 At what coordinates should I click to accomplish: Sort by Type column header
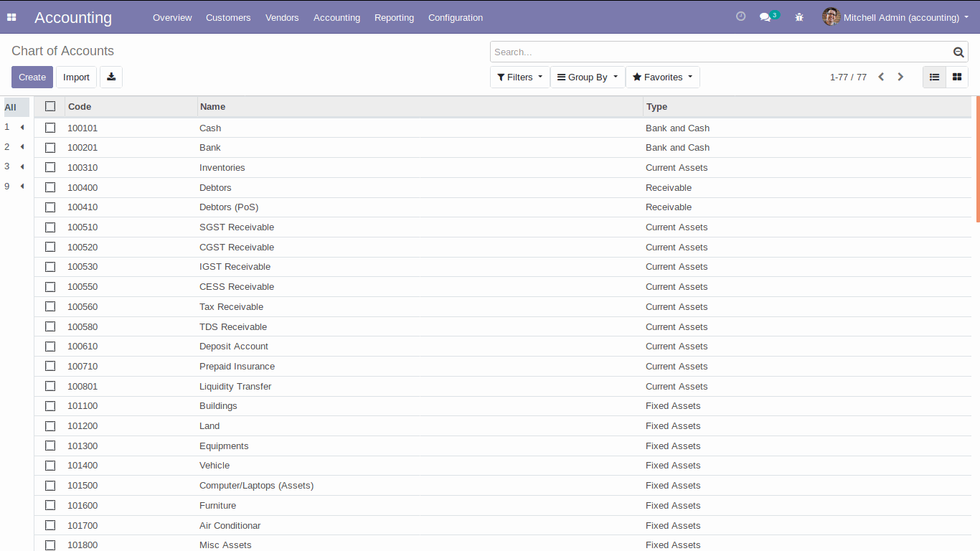pyautogui.click(x=807, y=106)
